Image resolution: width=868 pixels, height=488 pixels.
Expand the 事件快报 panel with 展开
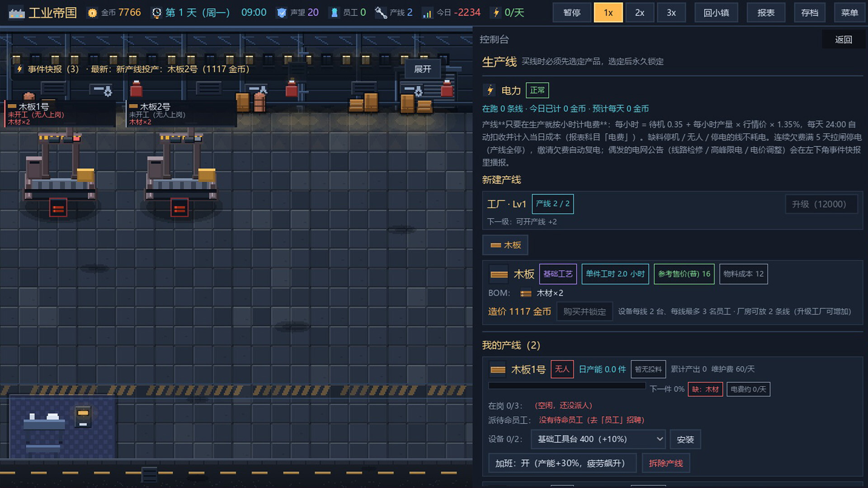point(422,69)
